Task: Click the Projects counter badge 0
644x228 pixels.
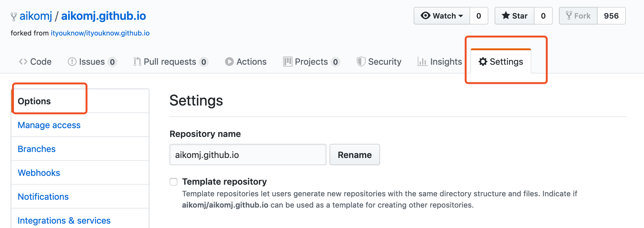Action: (x=335, y=62)
